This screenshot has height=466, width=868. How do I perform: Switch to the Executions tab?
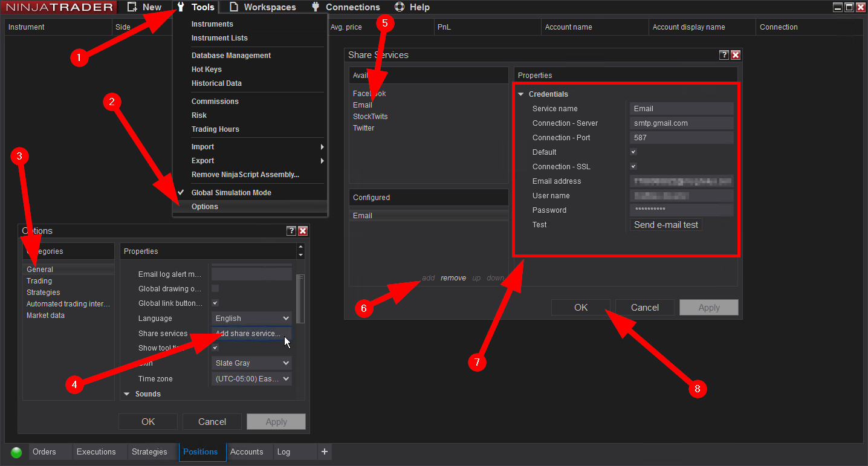click(x=96, y=451)
